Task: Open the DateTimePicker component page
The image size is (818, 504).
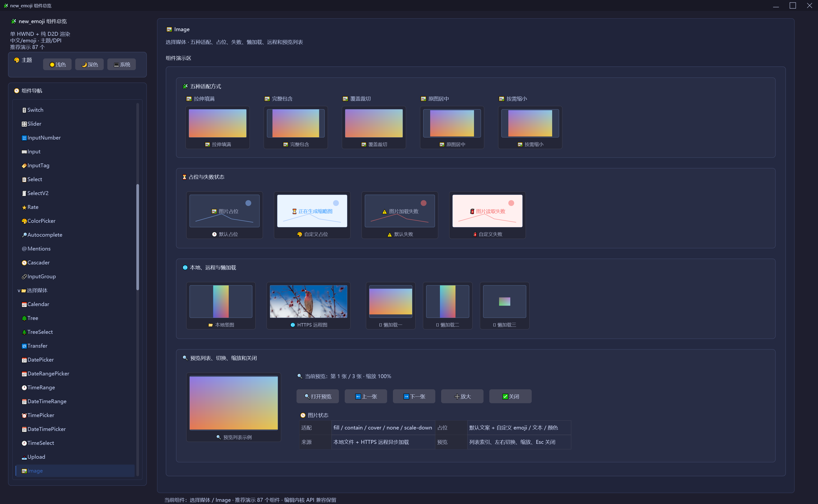Action: (75, 429)
